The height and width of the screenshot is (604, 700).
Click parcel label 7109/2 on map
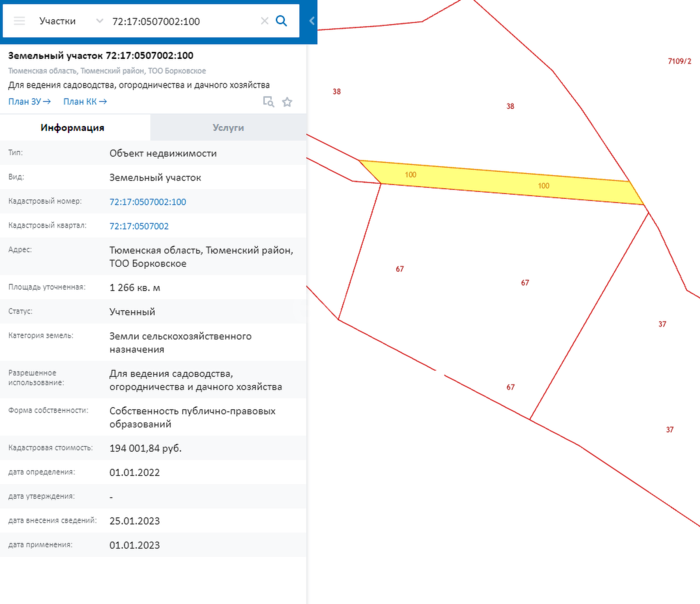(679, 61)
